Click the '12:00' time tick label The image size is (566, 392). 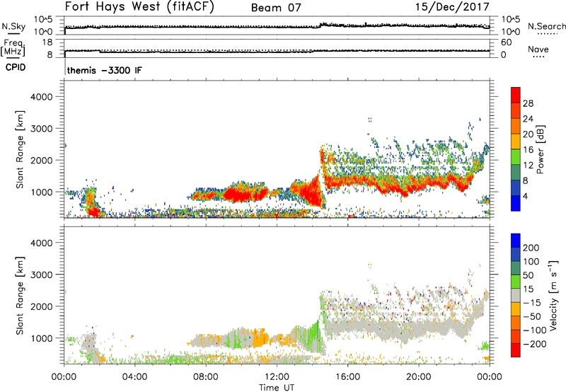277,377
